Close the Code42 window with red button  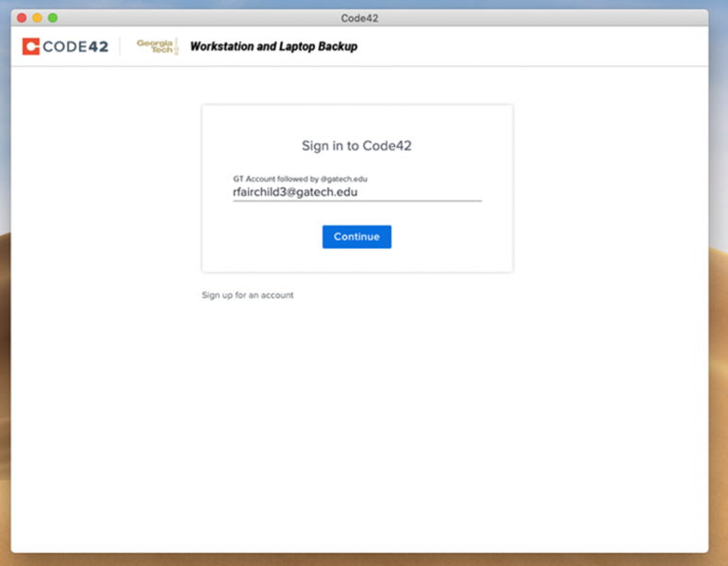[x=22, y=18]
